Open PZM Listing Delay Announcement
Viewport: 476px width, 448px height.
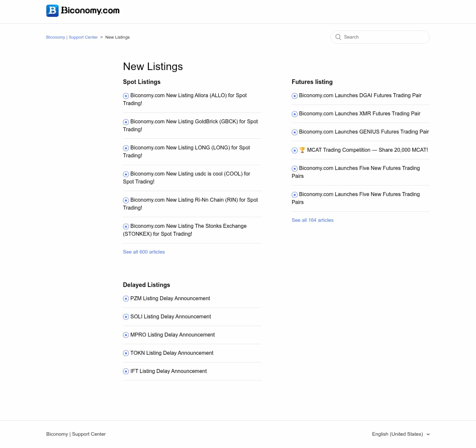click(170, 298)
